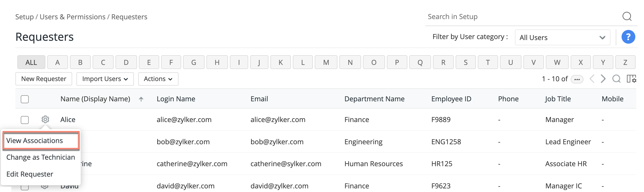Click the Search in Setup magnifier icon
Screen dimensions: 644x192
[x=627, y=16]
